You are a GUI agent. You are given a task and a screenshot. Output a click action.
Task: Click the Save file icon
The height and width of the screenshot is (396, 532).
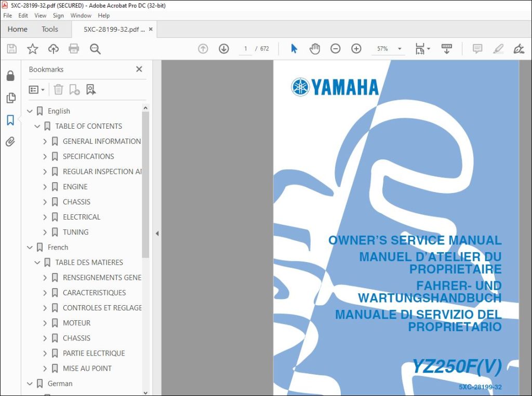point(12,49)
